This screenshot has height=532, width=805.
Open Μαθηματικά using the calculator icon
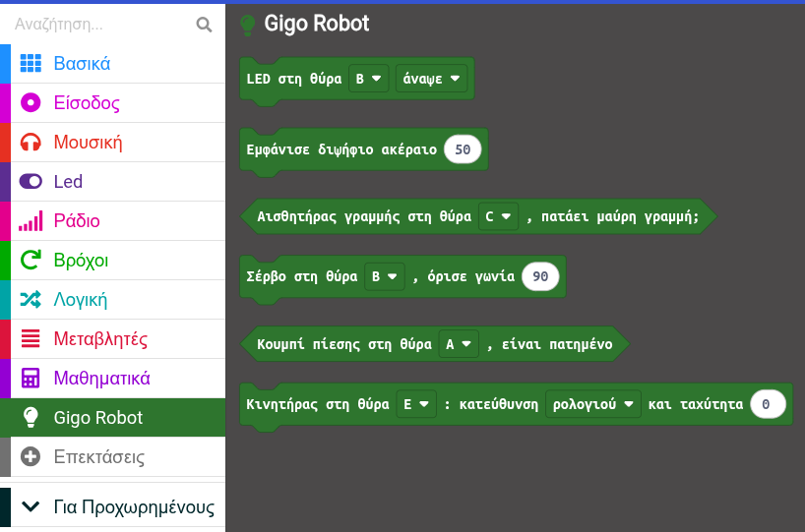tap(31, 379)
